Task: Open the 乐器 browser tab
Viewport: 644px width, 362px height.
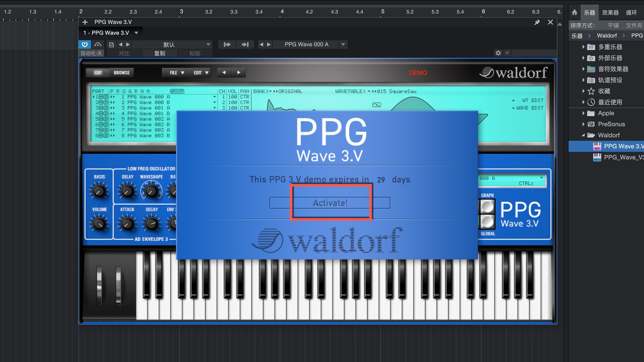Action: click(x=589, y=13)
